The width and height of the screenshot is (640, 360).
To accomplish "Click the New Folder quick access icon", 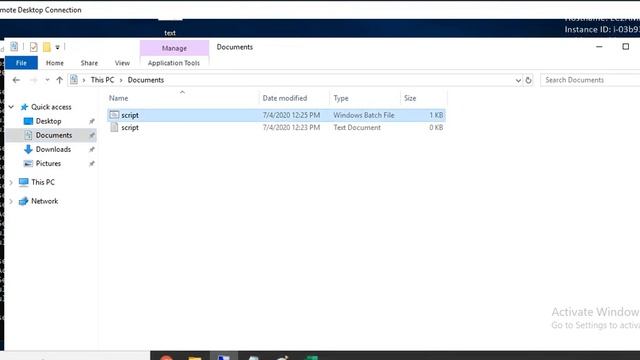I will coord(47,47).
